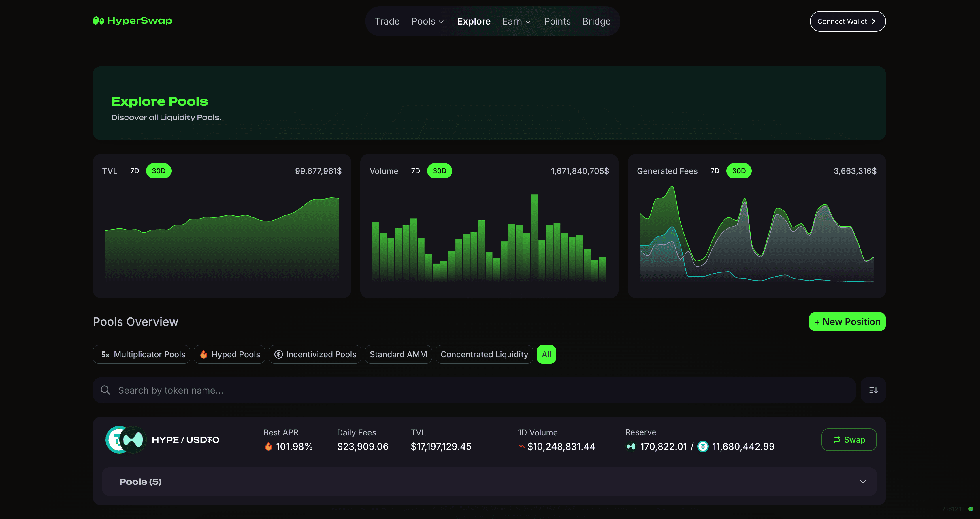The image size is (980, 519).
Task: Click the HYPE/USD₮0 token pair icon
Action: click(126, 439)
